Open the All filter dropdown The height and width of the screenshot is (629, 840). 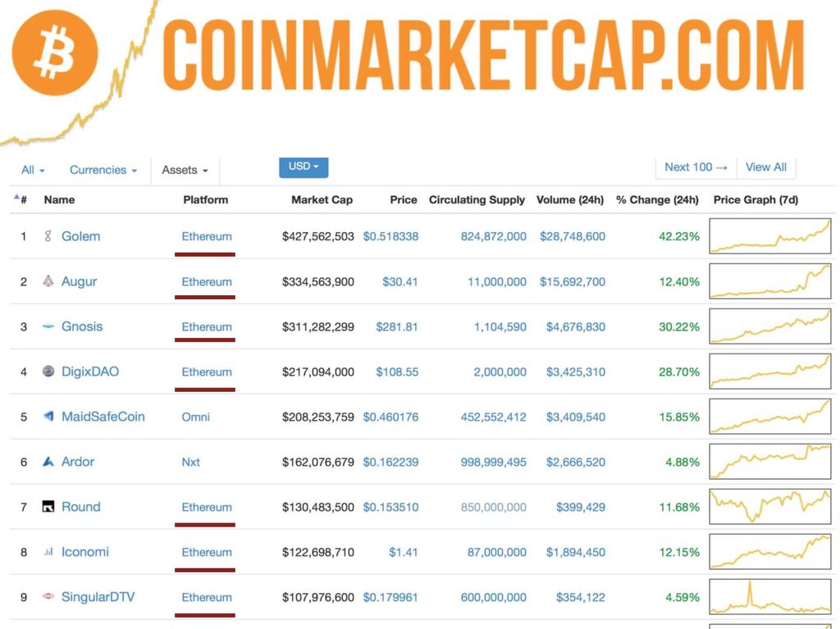(x=33, y=170)
